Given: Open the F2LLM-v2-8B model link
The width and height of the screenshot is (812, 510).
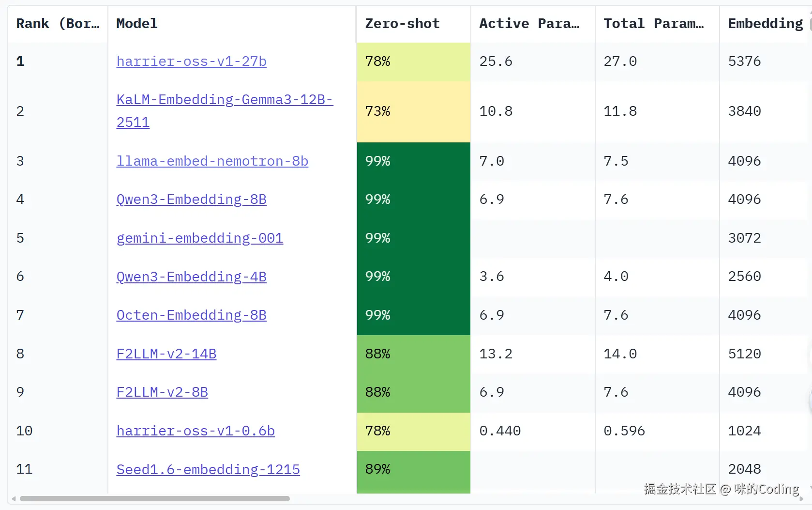Looking at the screenshot, I should (162, 392).
